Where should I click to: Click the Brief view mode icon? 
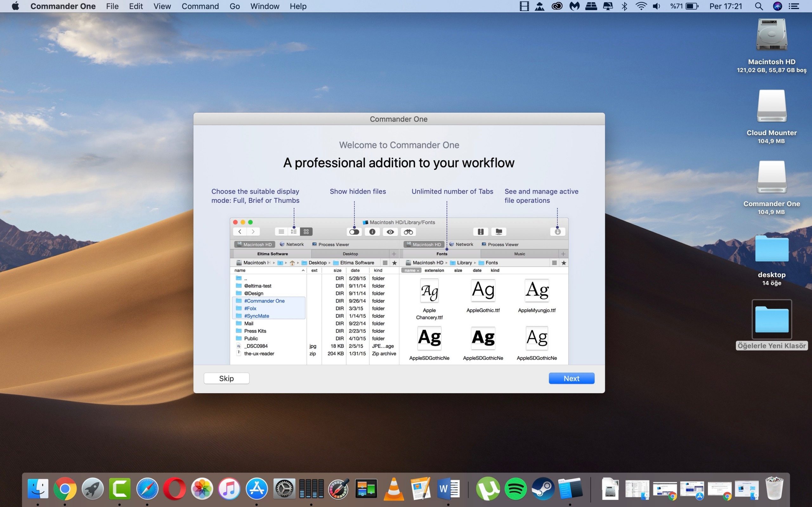(294, 232)
